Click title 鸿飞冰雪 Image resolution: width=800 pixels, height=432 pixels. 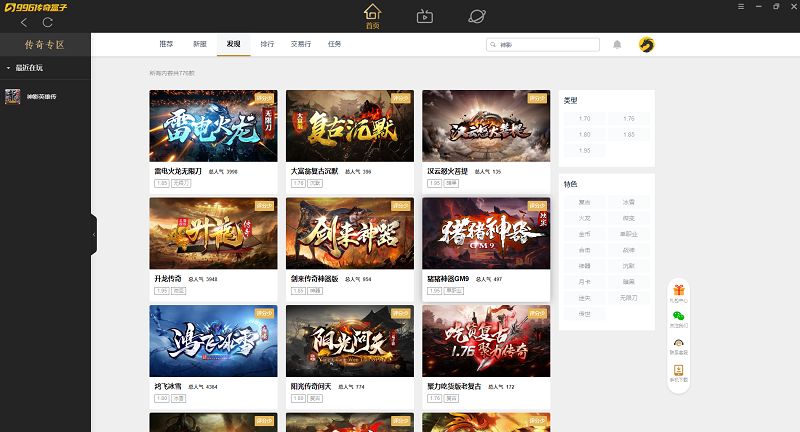coord(168,387)
